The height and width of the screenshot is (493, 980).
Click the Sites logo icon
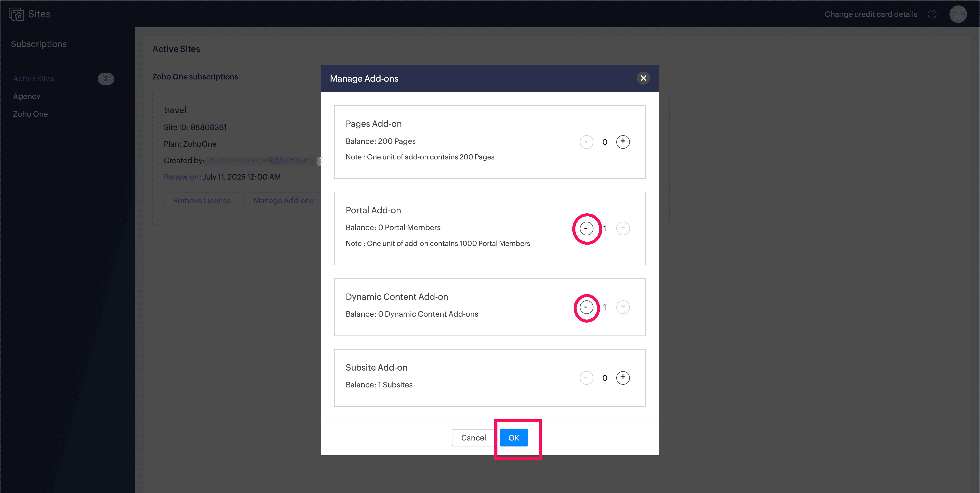click(16, 14)
